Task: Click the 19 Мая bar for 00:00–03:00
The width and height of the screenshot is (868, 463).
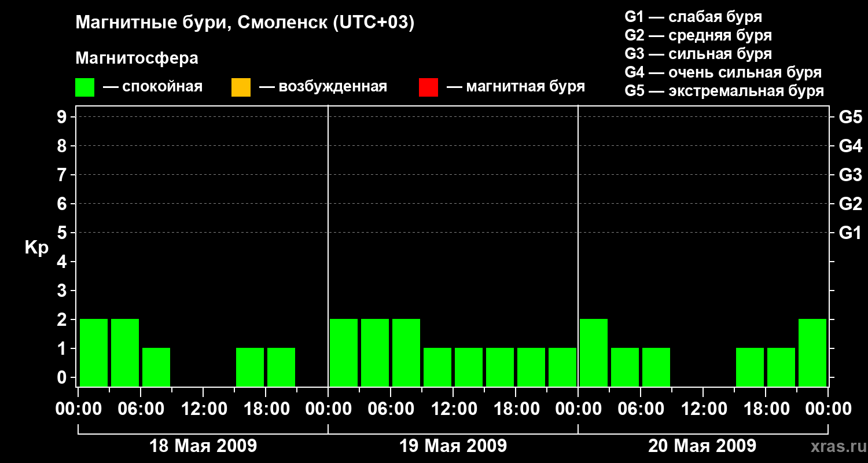Action: coord(344,352)
